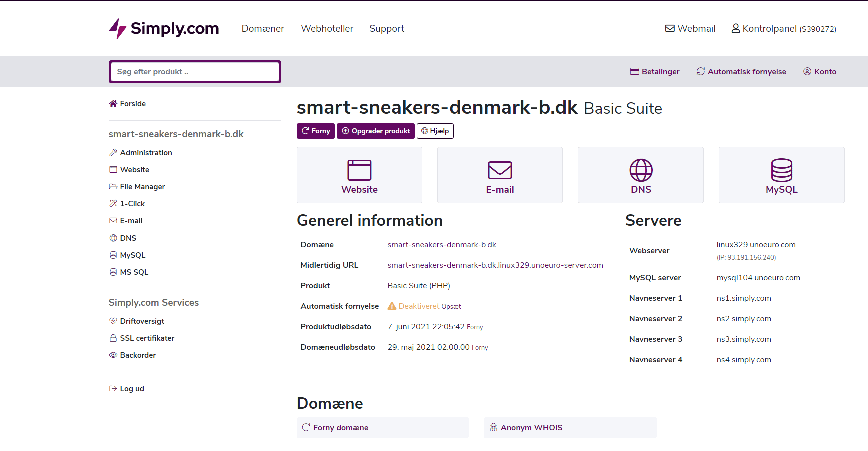Open Konto from the top bar
The height and width of the screenshot is (451, 868).
point(820,72)
